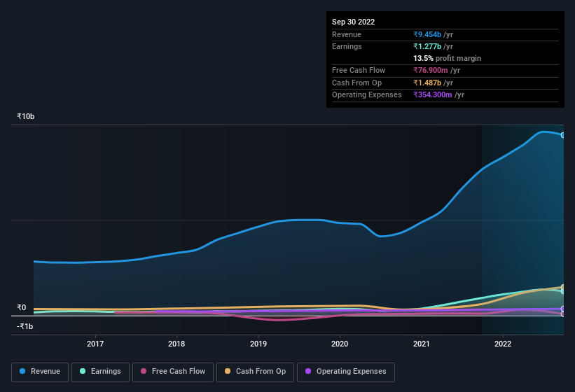Click the Sep 30 2022 tooltip date
The height and width of the screenshot is (392, 575).
pyautogui.click(x=353, y=22)
